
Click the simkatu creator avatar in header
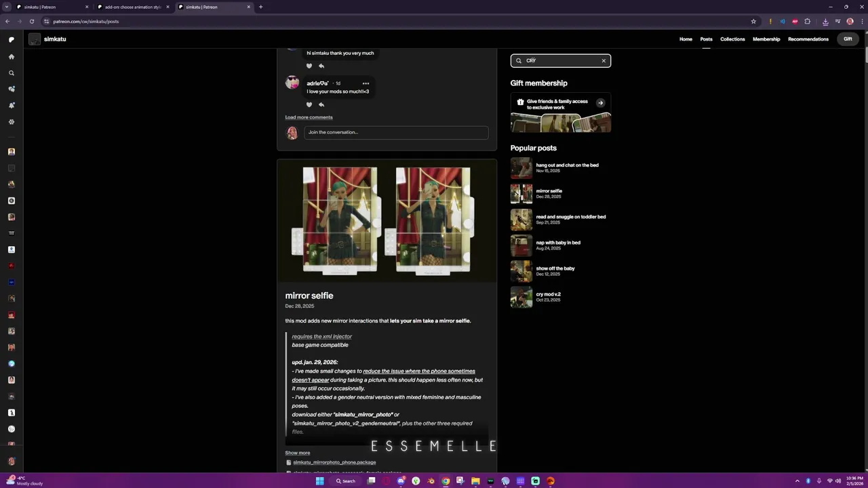click(35, 39)
